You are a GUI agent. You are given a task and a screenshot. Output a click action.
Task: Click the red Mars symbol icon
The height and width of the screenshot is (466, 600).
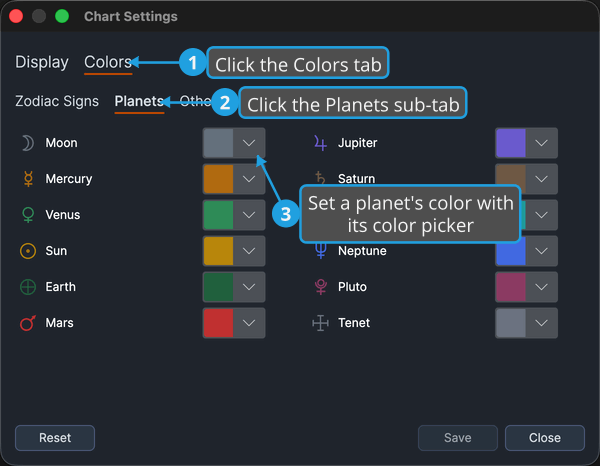(28, 323)
